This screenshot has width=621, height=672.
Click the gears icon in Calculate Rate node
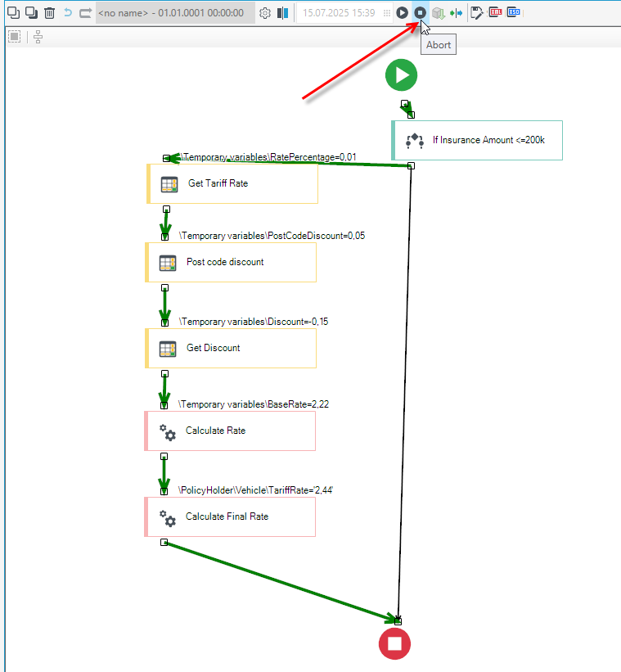168,432
